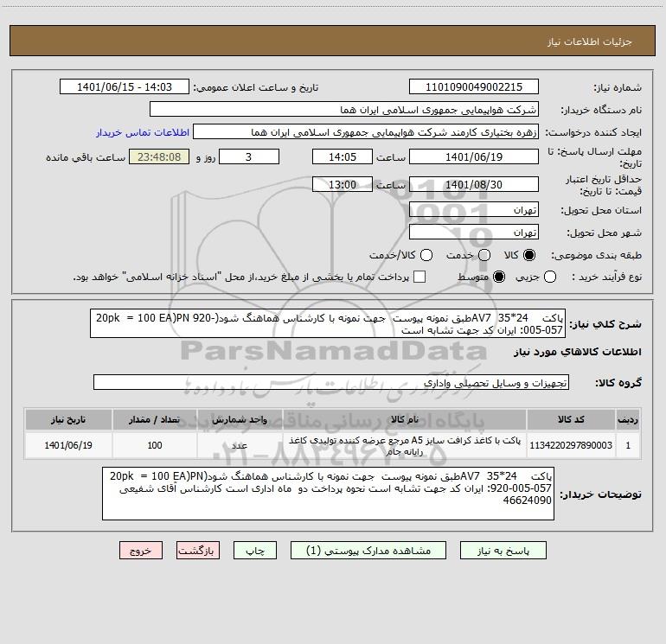
Task: Click unit cell عدد
Action: pyautogui.click(x=240, y=445)
